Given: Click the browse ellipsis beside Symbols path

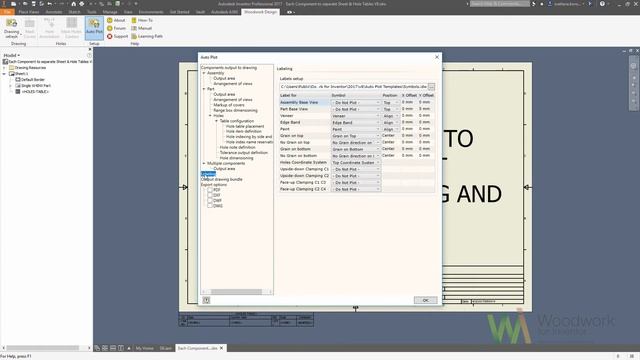Looking at the screenshot, I should coord(431,87).
